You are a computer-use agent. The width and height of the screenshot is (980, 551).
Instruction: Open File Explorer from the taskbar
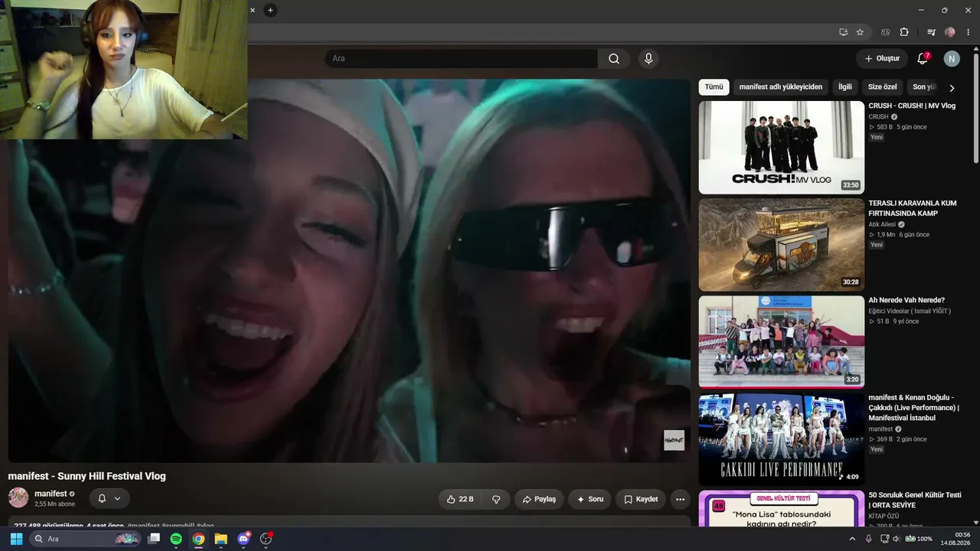coord(220,539)
